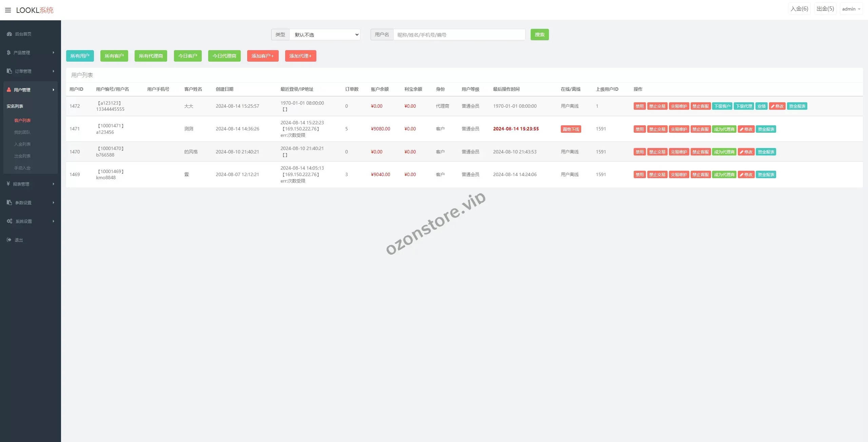868x442 pixels.
Task: Click pencil 修改 button for user 1472
Action: click(x=777, y=106)
